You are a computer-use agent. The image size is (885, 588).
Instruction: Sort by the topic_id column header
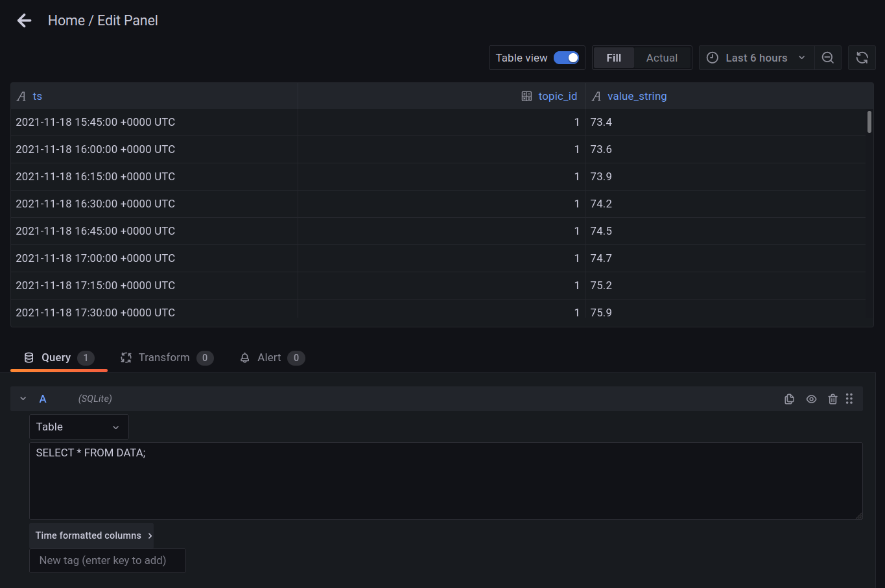pos(558,96)
